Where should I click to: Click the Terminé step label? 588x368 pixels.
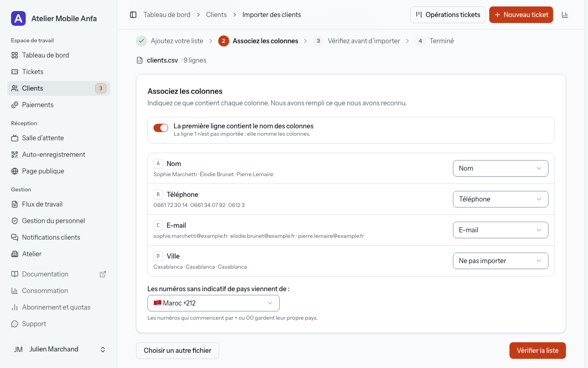pyautogui.click(x=442, y=41)
